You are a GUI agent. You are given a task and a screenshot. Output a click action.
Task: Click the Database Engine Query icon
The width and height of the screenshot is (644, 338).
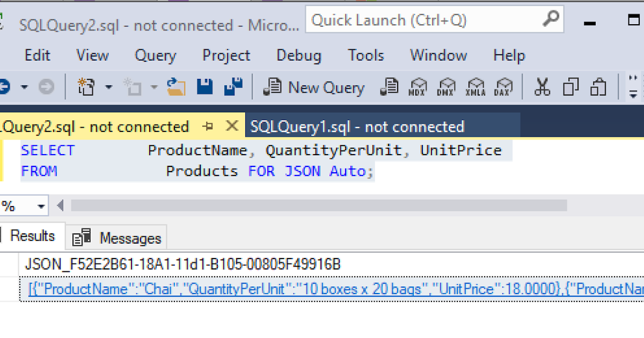tap(389, 87)
